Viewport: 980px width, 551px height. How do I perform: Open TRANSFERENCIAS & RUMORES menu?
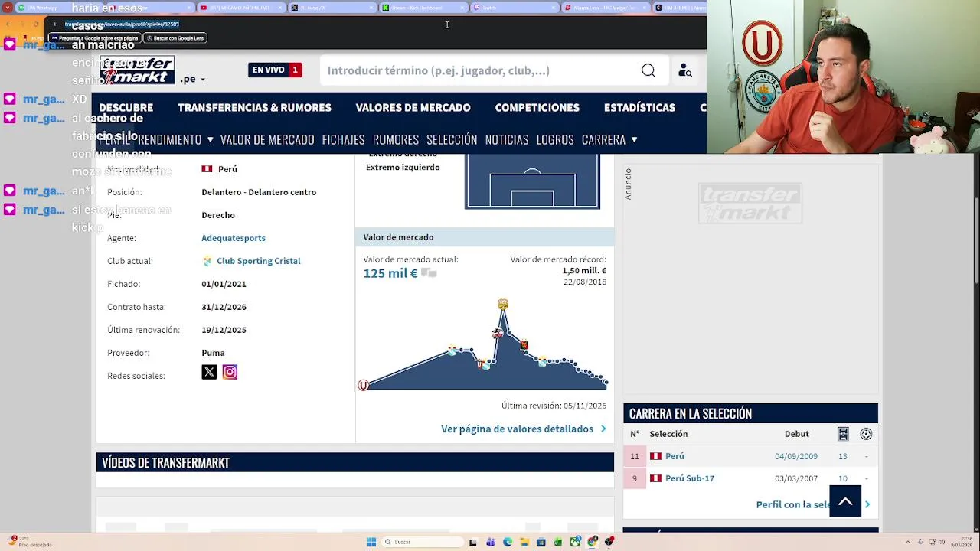pos(254,108)
